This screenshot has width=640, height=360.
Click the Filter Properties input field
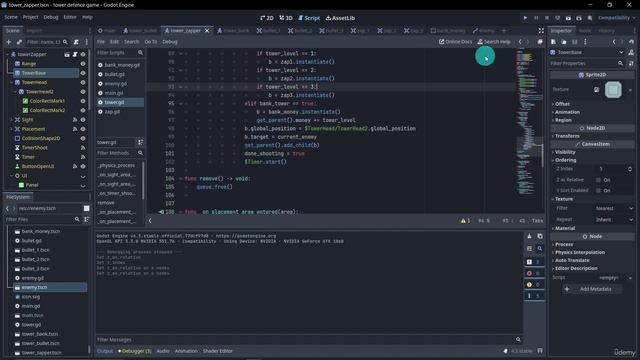[587, 64]
